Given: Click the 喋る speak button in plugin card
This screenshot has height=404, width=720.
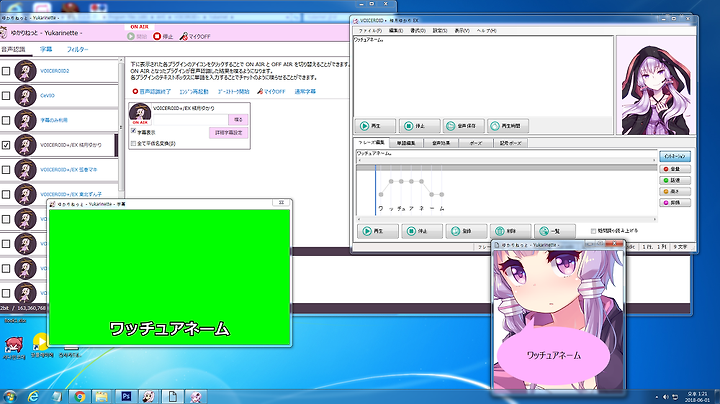Looking at the screenshot, I should coord(238,119).
